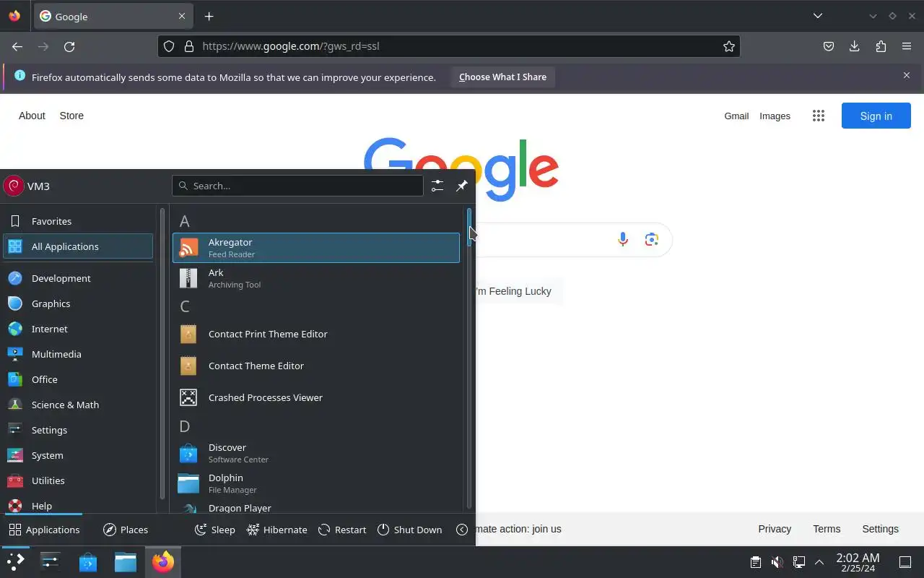Open the Pocket save icon
The image size is (924, 578).
[829, 46]
